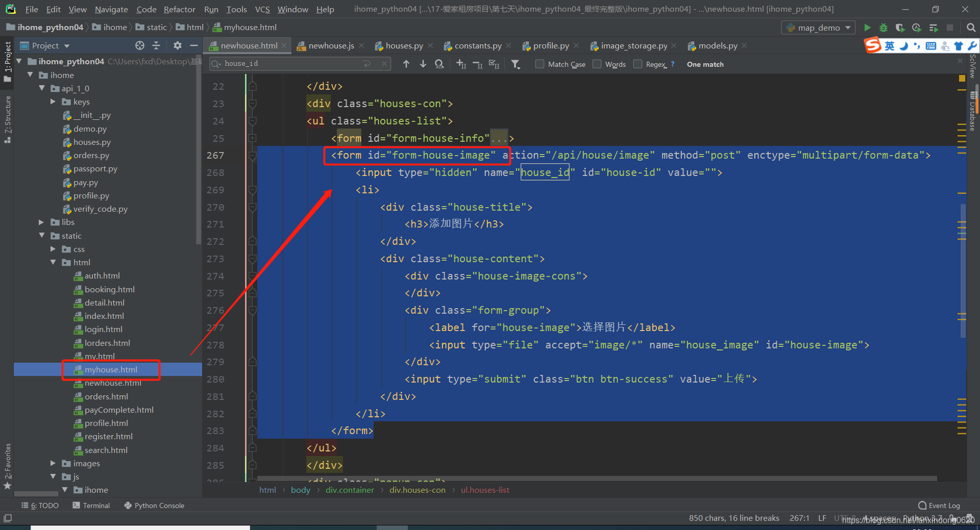Unselect the current occurrence
980x530 pixels.
coord(478,64)
